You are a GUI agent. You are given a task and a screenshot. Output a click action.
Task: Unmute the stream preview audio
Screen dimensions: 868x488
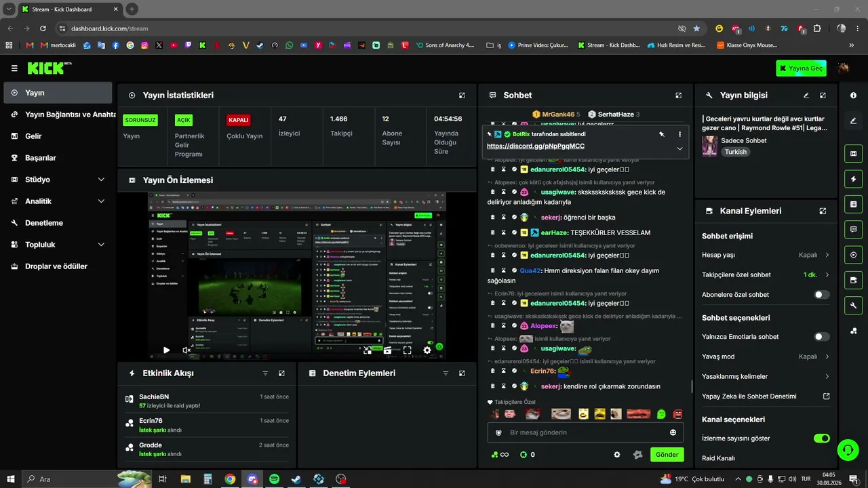pyautogui.click(x=186, y=350)
